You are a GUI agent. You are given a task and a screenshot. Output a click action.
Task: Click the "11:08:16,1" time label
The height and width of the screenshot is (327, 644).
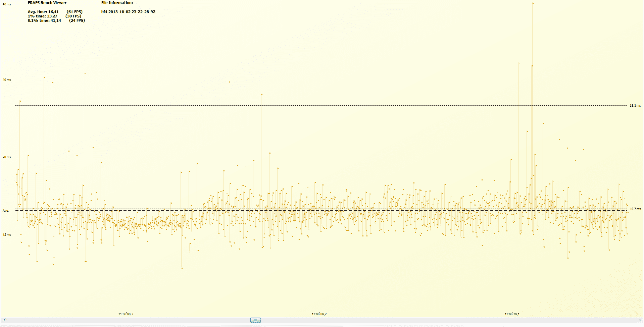click(512, 314)
